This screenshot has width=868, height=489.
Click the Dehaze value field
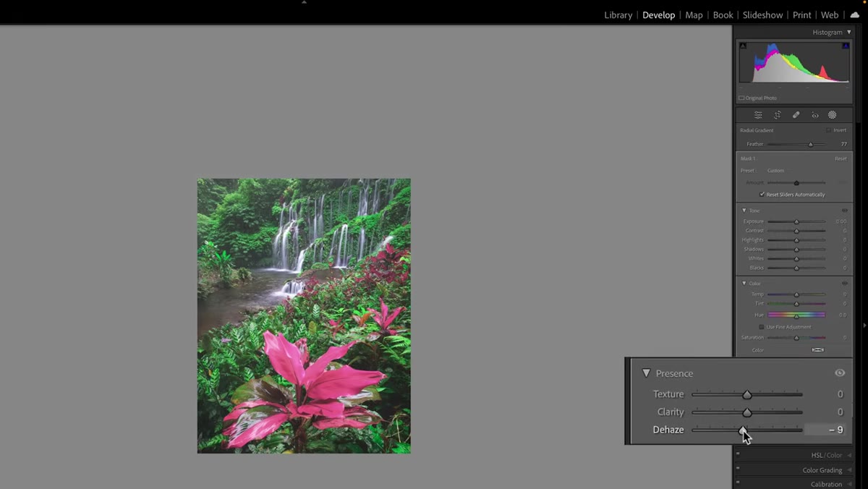[826, 430]
